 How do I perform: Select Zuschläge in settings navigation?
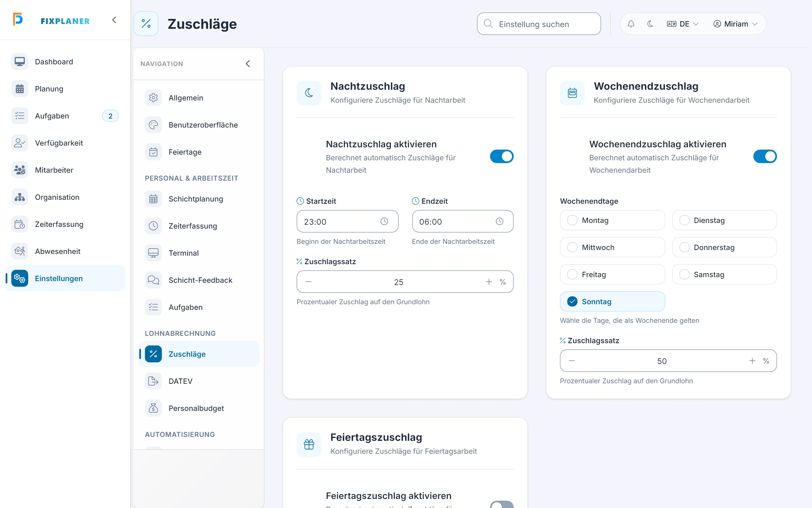point(199,354)
